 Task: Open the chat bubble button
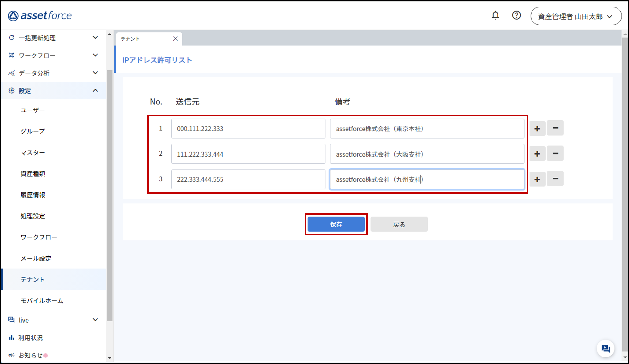pos(606,349)
